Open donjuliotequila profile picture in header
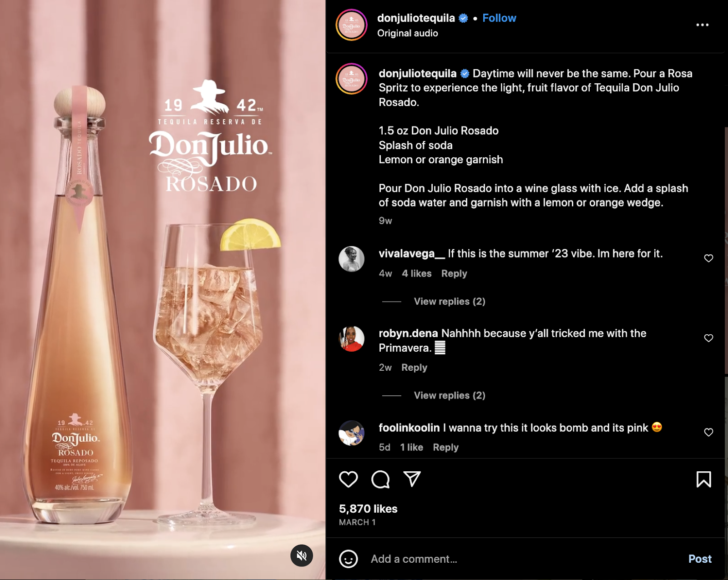 click(351, 25)
